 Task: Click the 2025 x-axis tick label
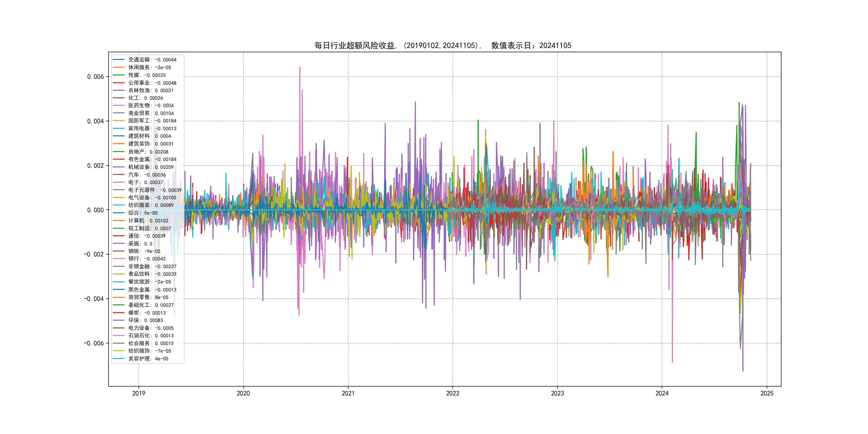(x=767, y=393)
